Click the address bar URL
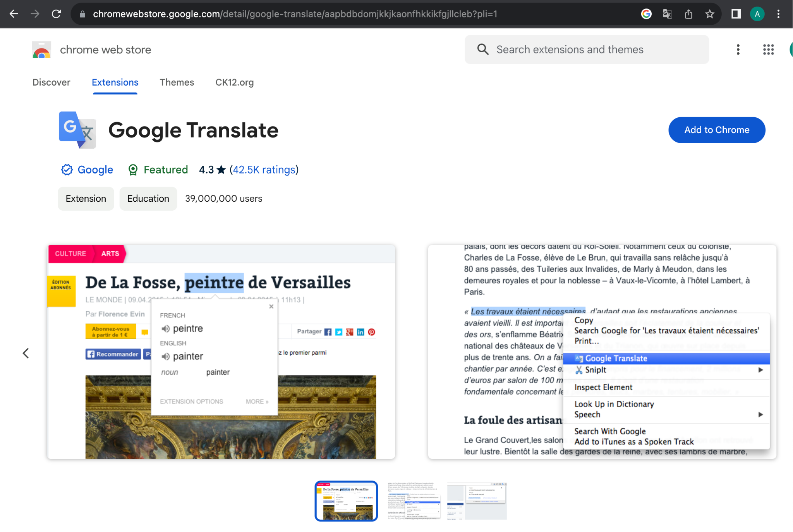This screenshot has width=793, height=532. pyautogui.click(x=295, y=14)
